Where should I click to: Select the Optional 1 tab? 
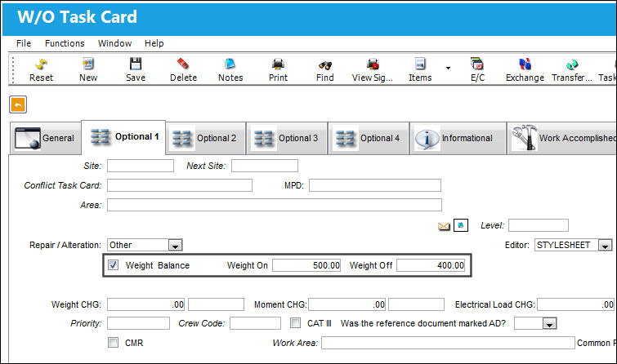click(x=123, y=137)
